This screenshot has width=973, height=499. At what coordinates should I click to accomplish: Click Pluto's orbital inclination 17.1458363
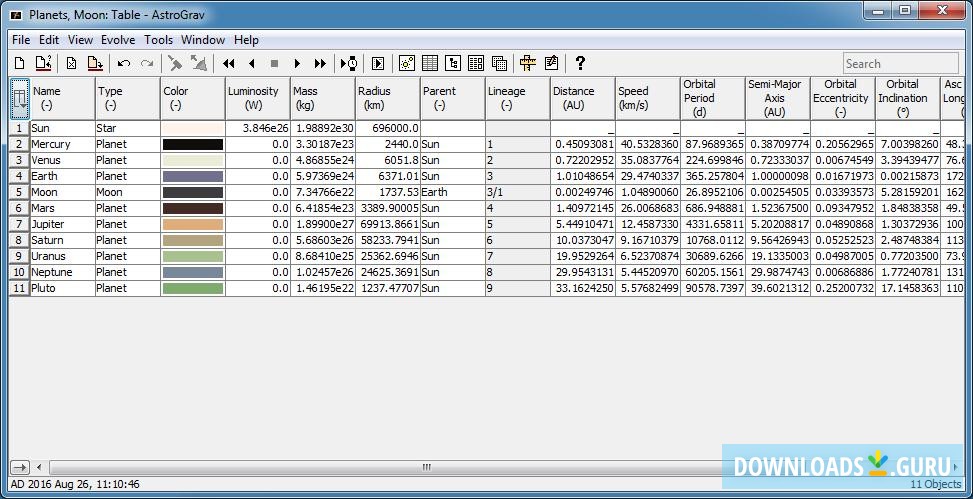click(x=908, y=289)
